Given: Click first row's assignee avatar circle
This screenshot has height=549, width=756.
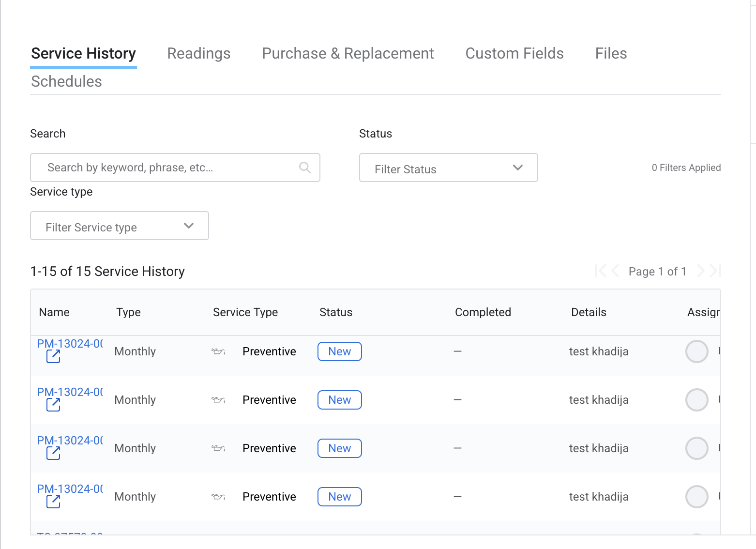Looking at the screenshot, I should [696, 351].
